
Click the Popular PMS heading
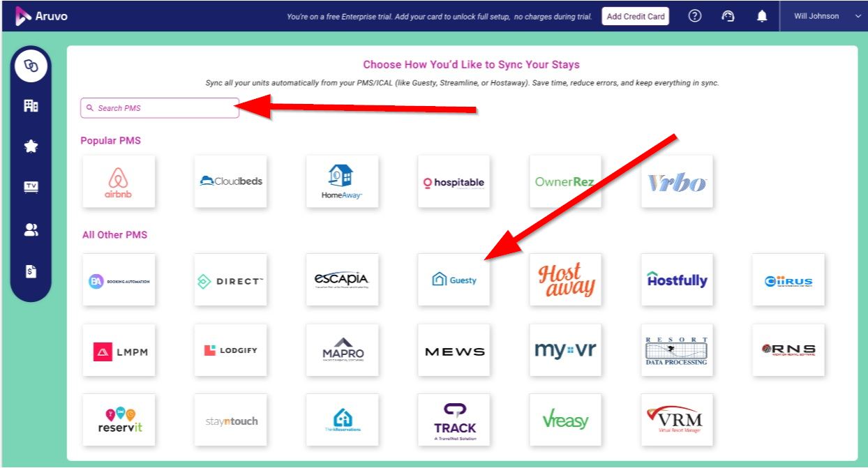click(x=110, y=140)
